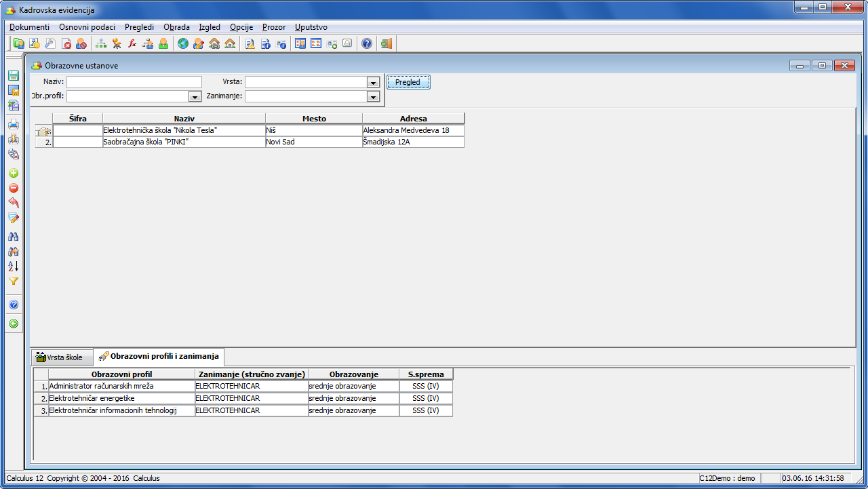
Task: Click the red minus delete-record icon
Action: click(x=14, y=189)
